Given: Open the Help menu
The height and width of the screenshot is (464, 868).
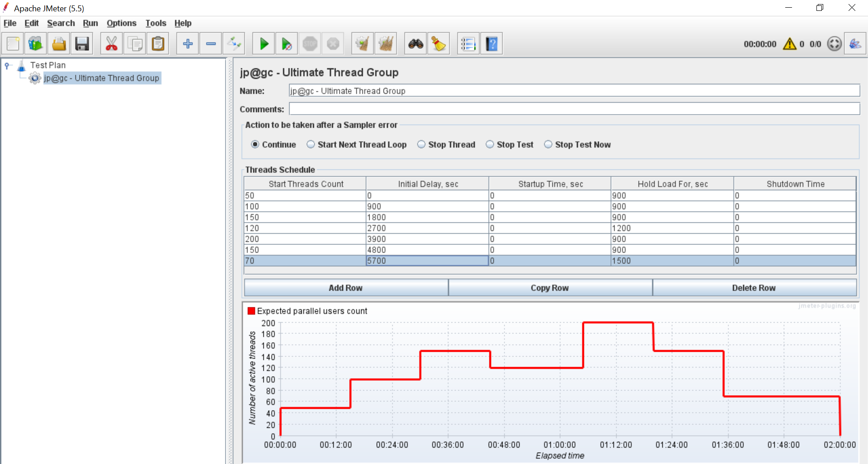Looking at the screenshot, I should click(183, 23).
